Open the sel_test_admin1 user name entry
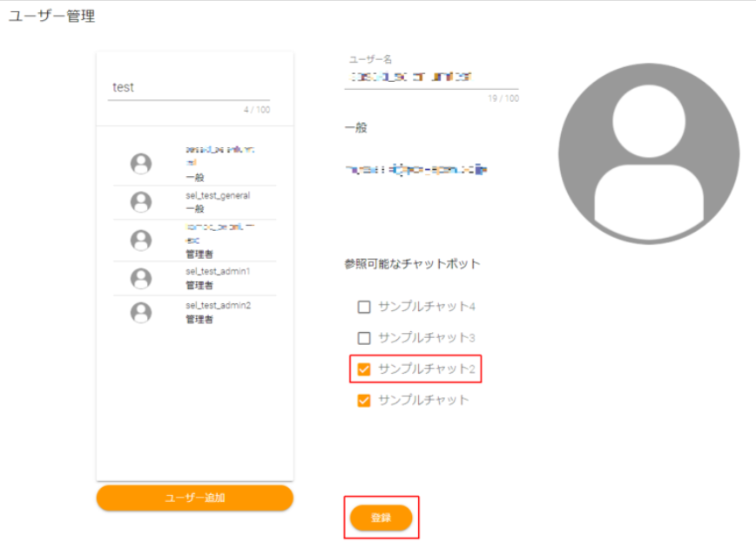Screen dimensions: 756x542 (x=218, y=272)
